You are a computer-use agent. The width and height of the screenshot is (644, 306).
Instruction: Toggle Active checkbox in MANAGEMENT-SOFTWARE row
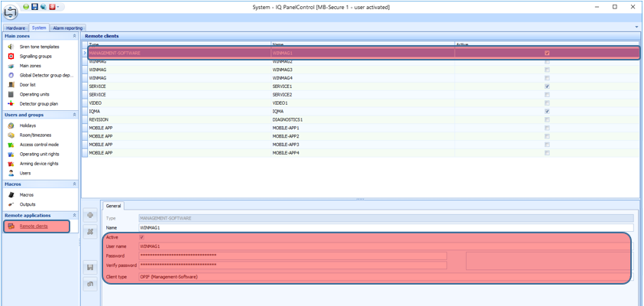click(x=547, y=53)
